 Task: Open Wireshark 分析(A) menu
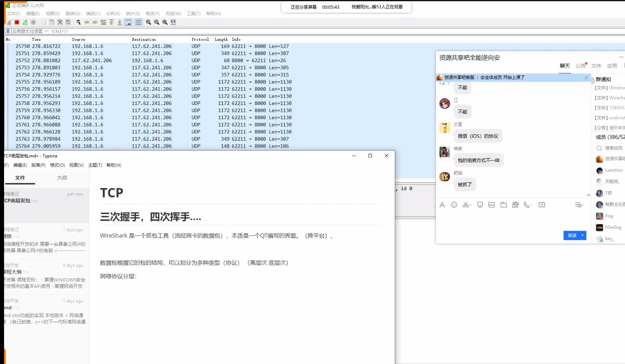click(x=113, y=13)
